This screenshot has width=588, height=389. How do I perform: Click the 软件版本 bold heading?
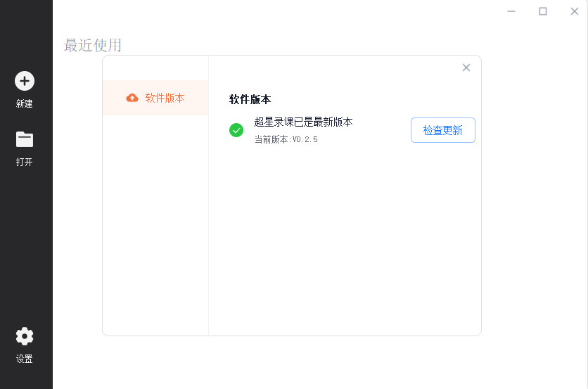(x=250, y=99)
